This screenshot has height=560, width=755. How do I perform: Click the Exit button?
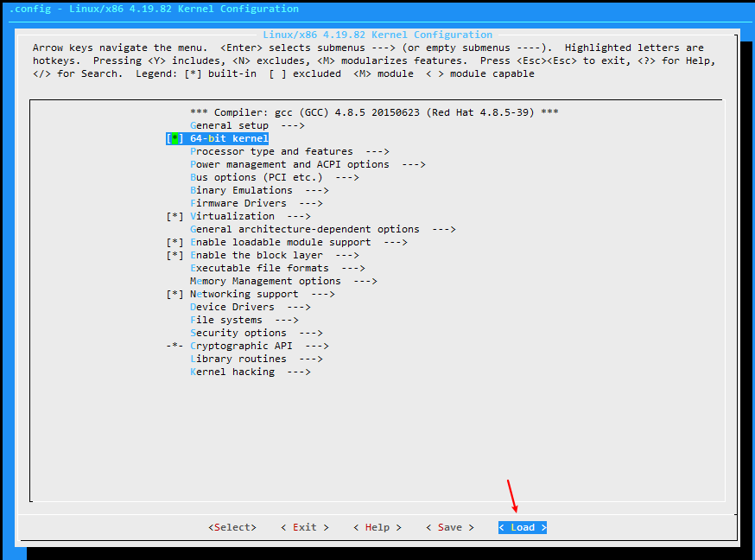point(305,528)
